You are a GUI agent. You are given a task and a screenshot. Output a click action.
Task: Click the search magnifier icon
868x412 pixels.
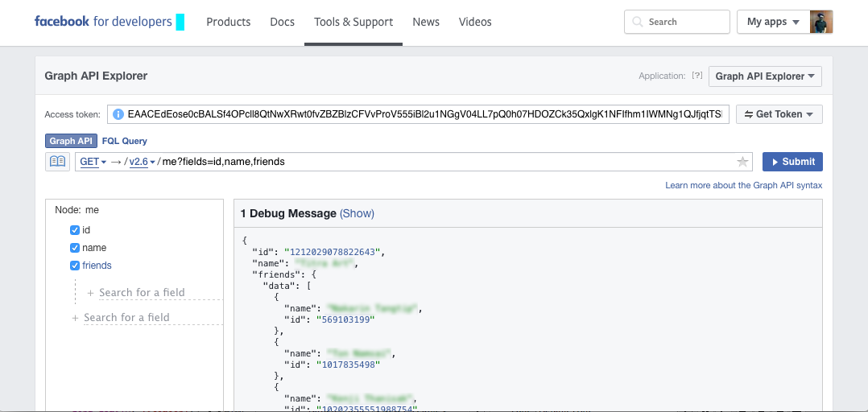(638, 22)
